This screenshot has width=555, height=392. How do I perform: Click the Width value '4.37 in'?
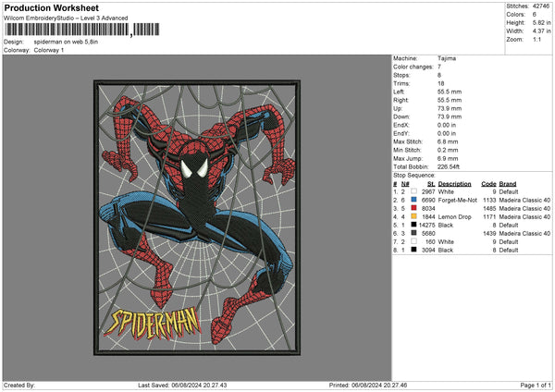tap(541, 31)
